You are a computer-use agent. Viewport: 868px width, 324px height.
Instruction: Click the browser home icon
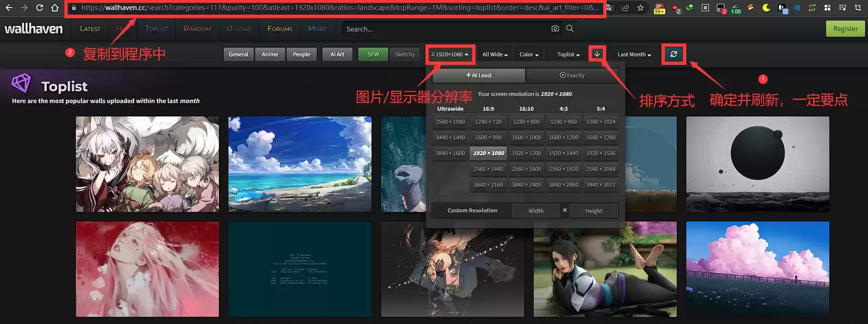[x=55, y=8]
